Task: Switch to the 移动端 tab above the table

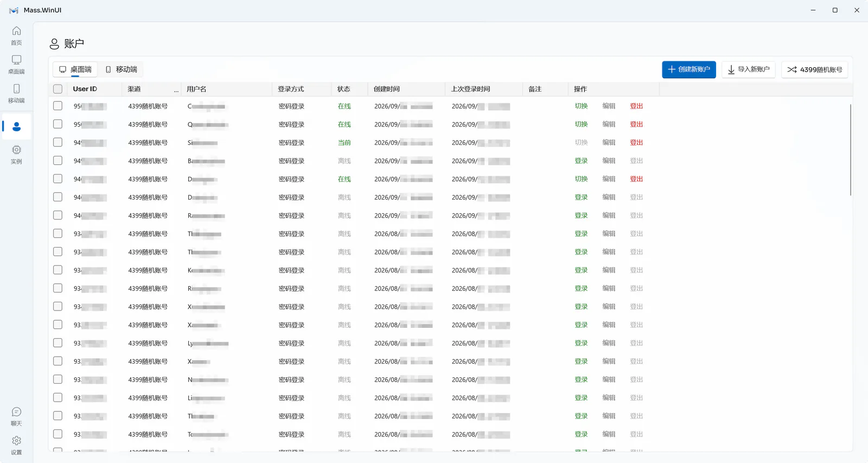Action: [121, 69]
